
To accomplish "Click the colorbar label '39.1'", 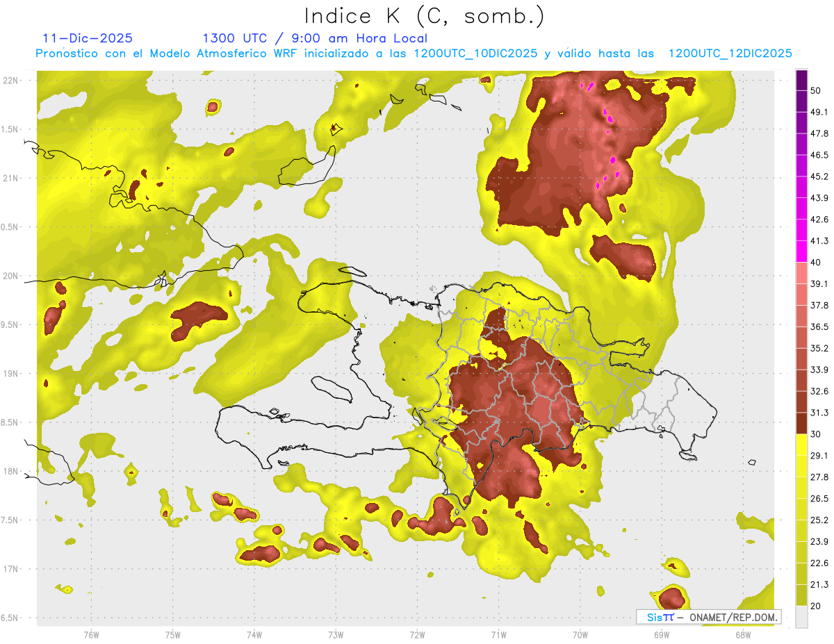I will click(819, 283).
